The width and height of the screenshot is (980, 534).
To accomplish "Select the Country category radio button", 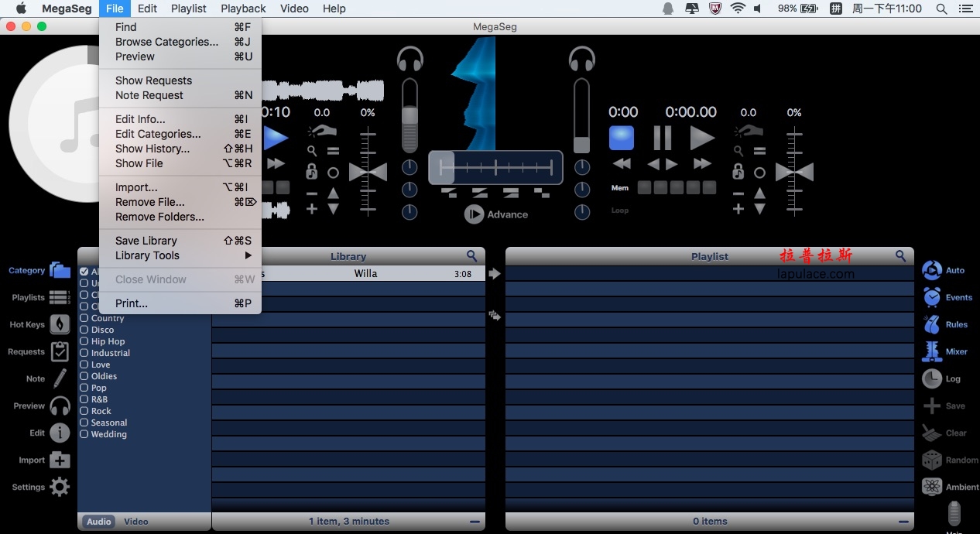I will pyautogui.click(x=84, y=318).
